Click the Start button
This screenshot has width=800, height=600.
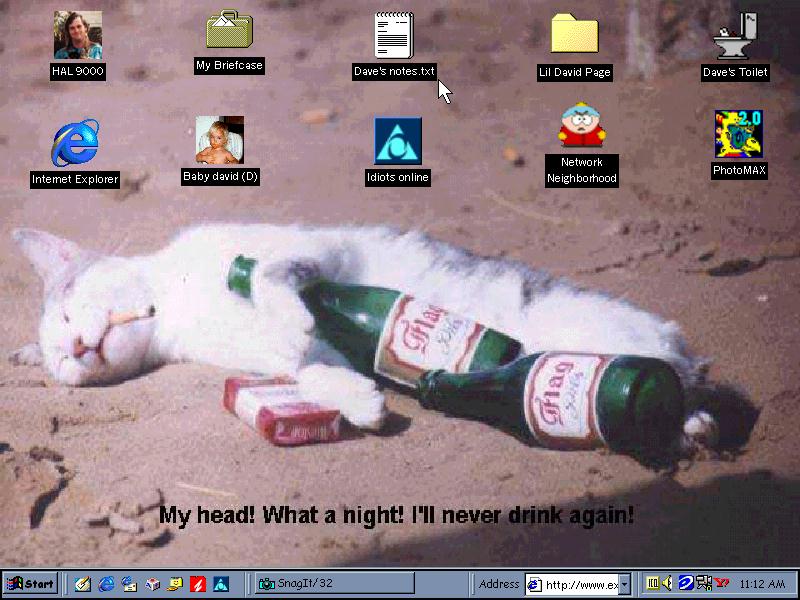tap(30, 584)
